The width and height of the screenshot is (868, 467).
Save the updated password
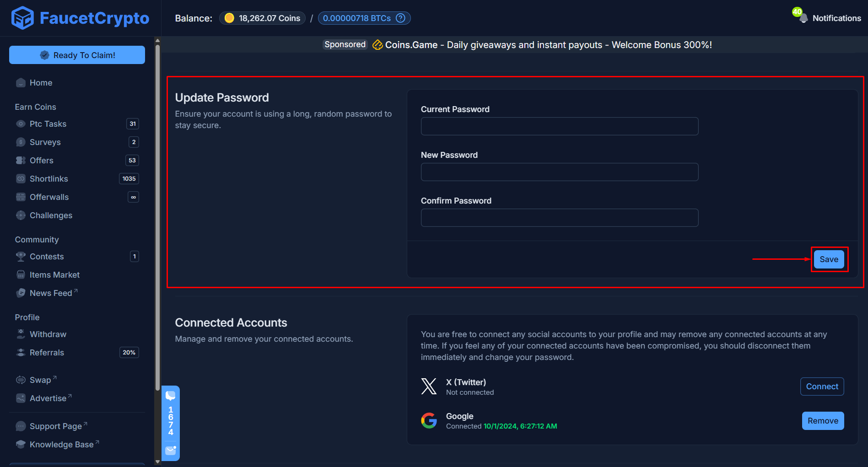(x=829, y=259)
